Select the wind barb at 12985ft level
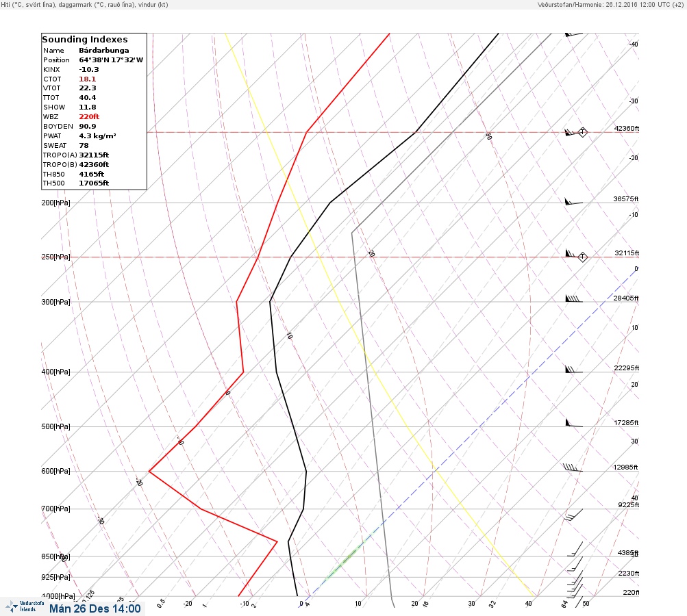 [573, 467]
